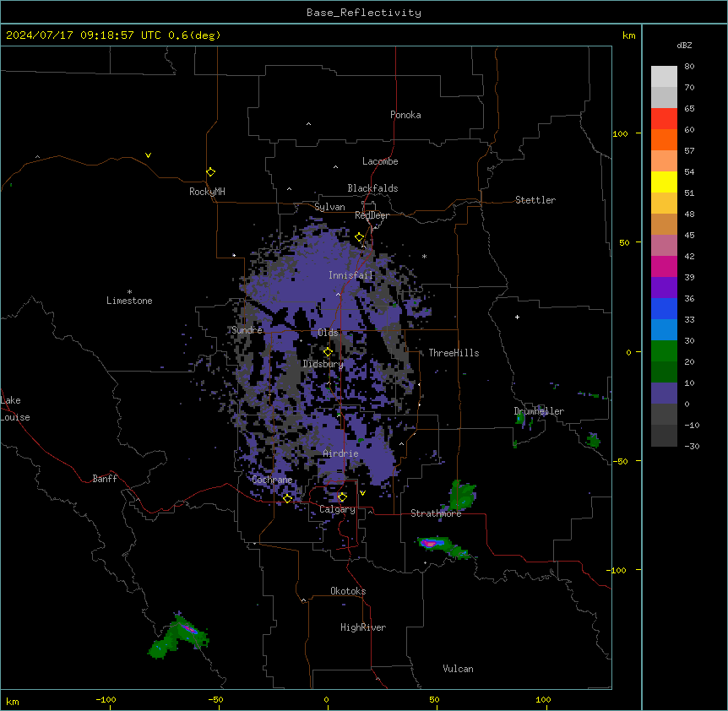The image size is (728, 711).
Task: Pick the slate-purple 10 dBZ color swatch
Action: (x=664, y=393)
